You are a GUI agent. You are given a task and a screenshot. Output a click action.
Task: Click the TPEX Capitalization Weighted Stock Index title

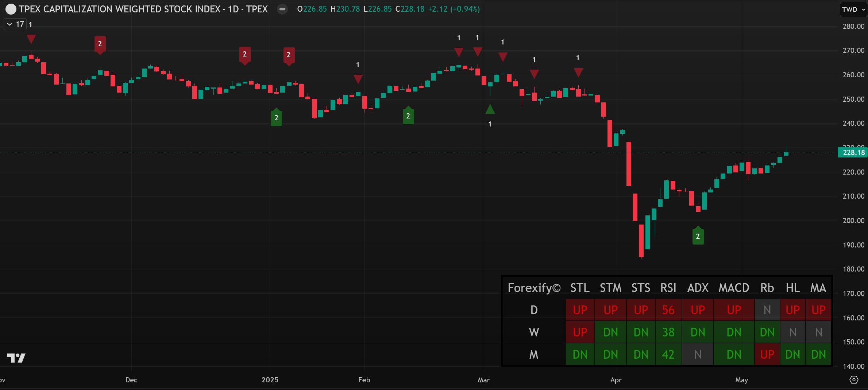[143, 9]
